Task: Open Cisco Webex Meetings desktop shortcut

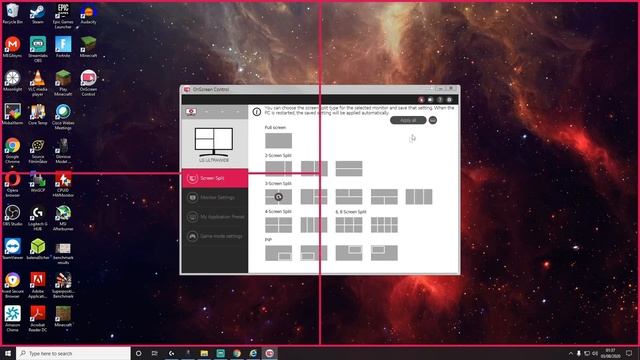Action: (63, 117)
